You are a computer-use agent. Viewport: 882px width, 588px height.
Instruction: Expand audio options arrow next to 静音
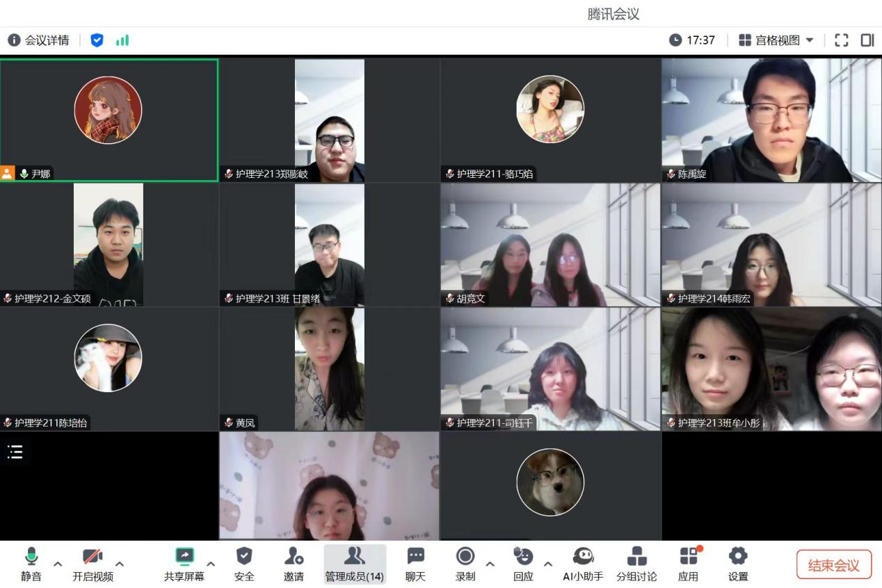[58, 564]
